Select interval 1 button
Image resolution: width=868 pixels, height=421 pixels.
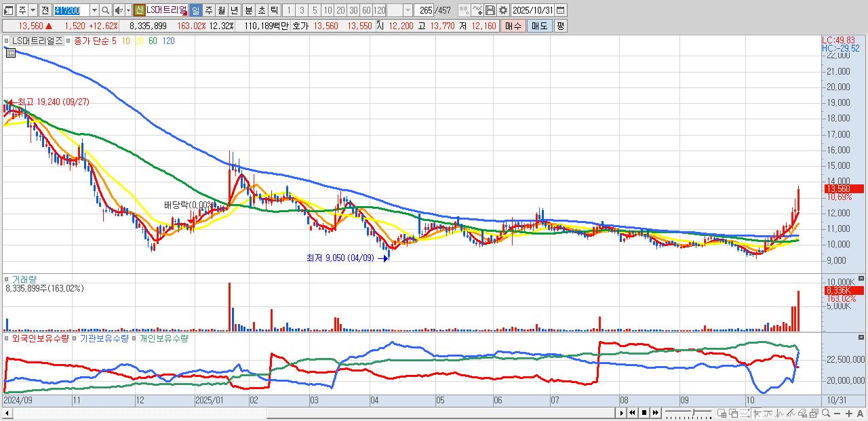point(289,10)
